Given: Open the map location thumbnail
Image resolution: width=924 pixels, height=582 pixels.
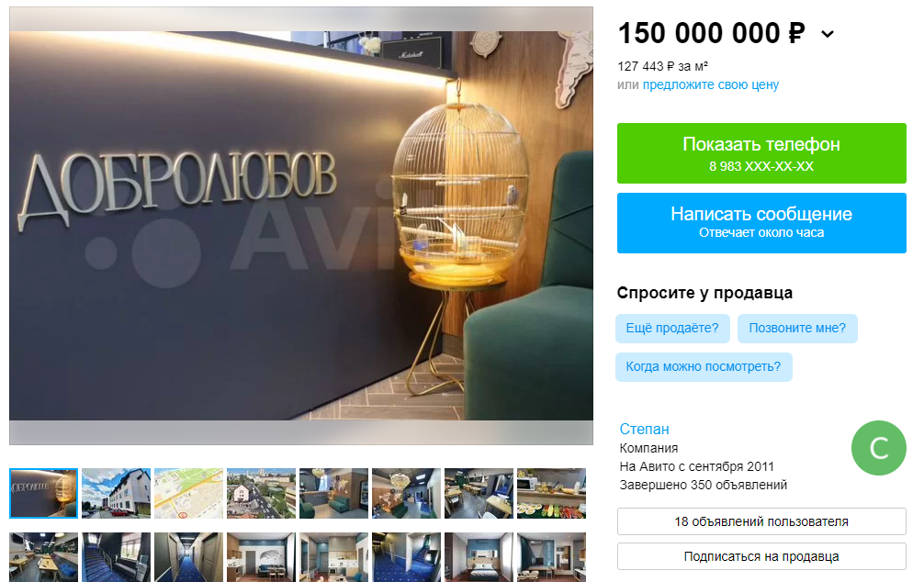Looking at the screenshot, I should [x=188, y=493].
